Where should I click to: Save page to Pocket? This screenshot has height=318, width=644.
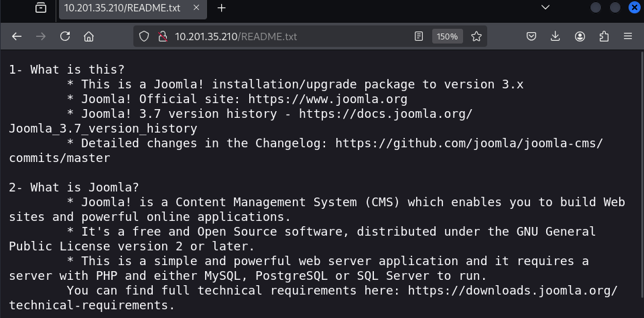(x=531, y=37)
